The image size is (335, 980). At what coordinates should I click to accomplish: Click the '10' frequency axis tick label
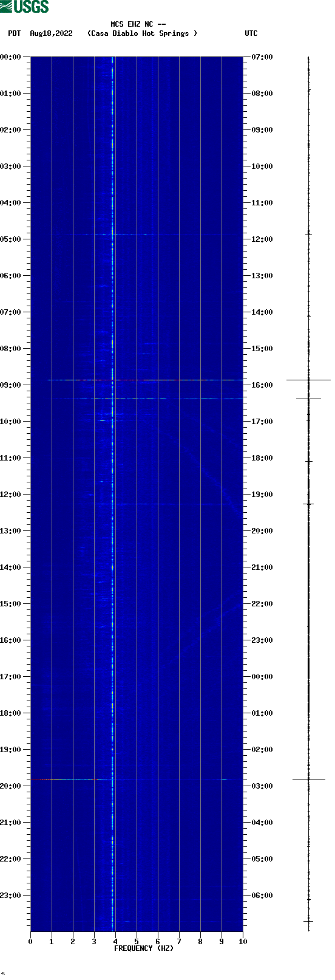pyautogui.click(x=243, y=942)
